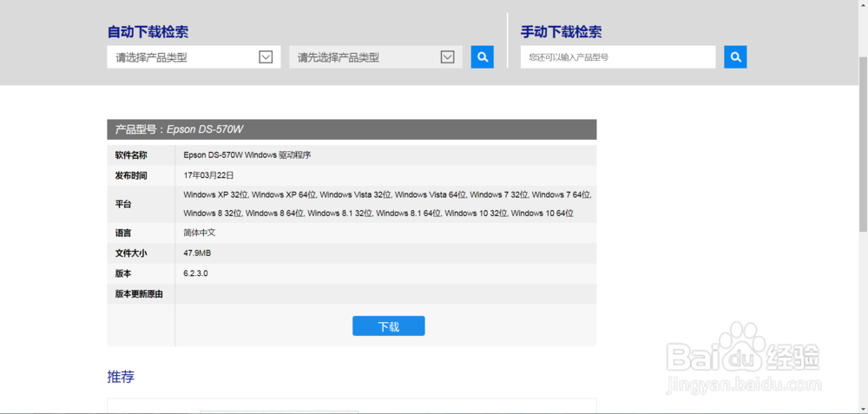Click the 下载 button
The image size is (868, 414).
tap(389, 326)
